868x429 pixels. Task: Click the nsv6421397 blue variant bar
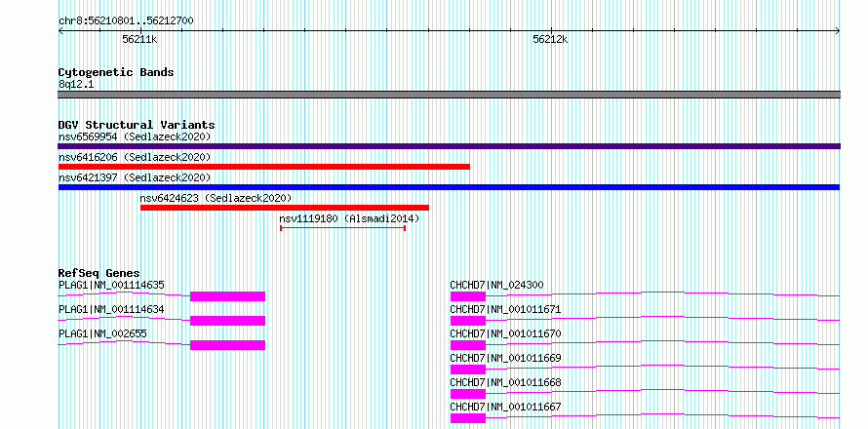point(449,187)
